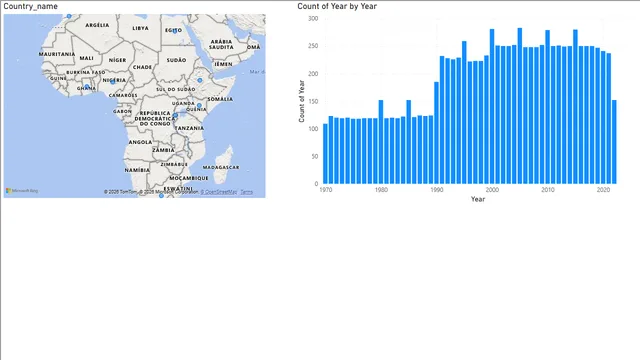The width and height of the screenshot is (640, 360).
Task: Click the REPÚBLICA DEMOCRÁTICA DO CONGO label
Action: [x=155, y=118]
